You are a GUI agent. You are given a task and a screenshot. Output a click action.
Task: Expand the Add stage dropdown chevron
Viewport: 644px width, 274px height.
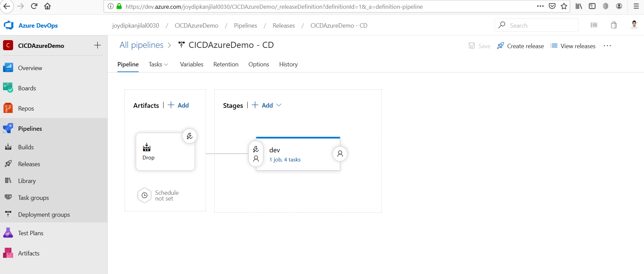279,105
